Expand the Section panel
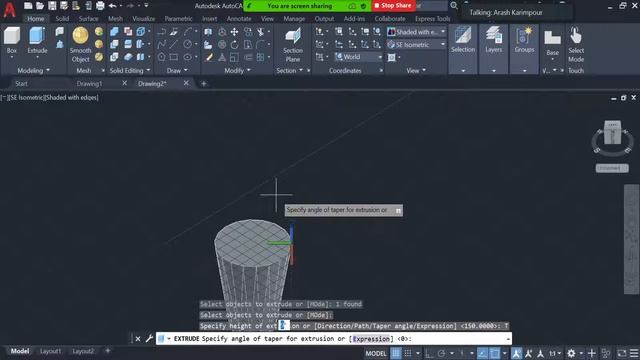This screenshot has height=360, width=640. (x=289, y=71)
